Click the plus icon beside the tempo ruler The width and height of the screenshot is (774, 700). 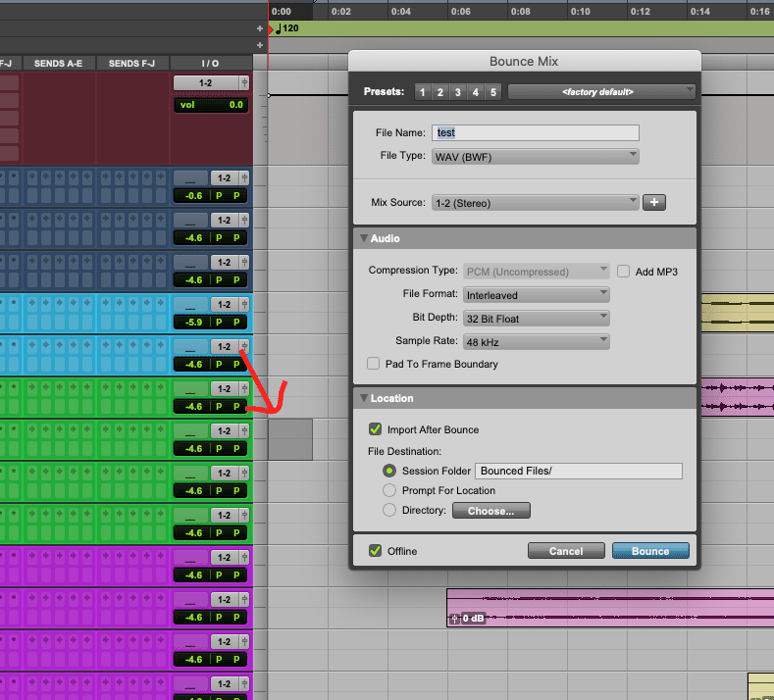click(x=260, y=28)
